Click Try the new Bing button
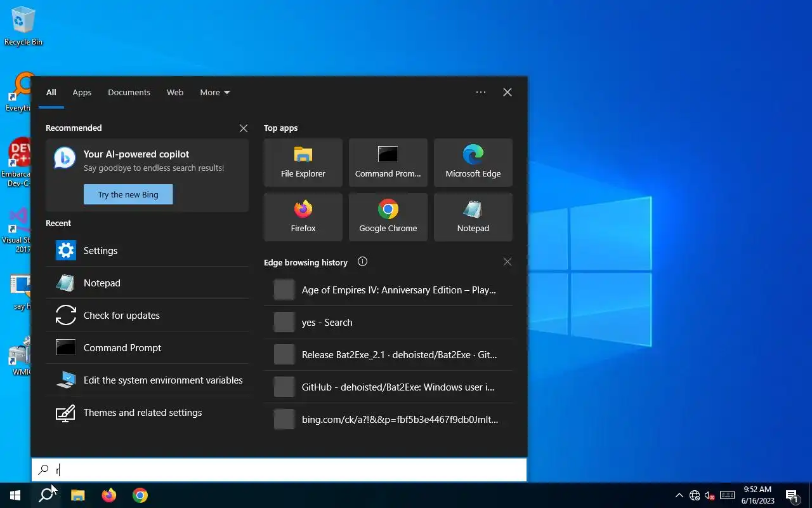This screenshot has height=508, width=812. pos(128,194)
